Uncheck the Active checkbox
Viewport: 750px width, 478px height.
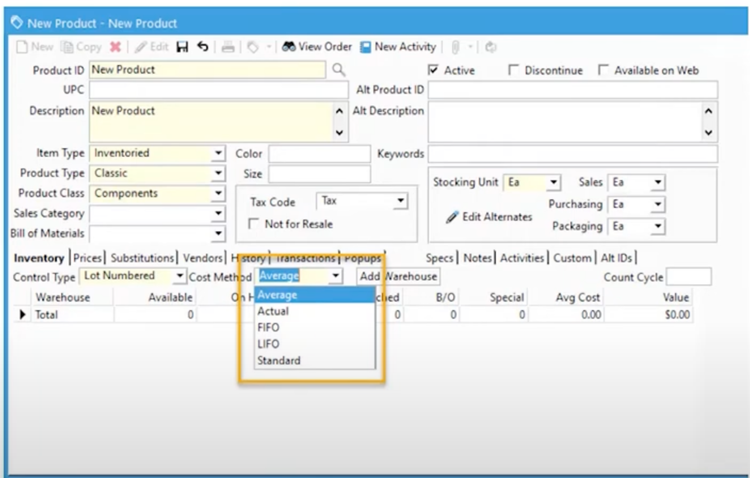coord(433,70)
